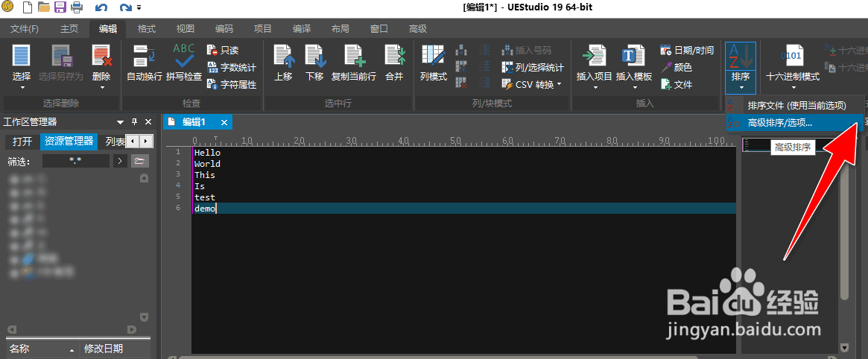This screenshot has height=359, width=868.
Task: Expand the 十六进制模式 hex mode dropdown
Action: [793, 87]
